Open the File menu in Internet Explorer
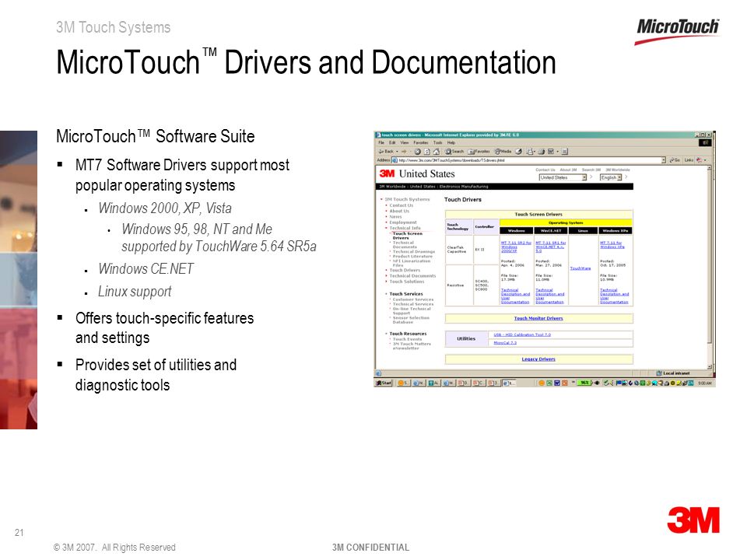The image size is (747, 560). (381, 142)
